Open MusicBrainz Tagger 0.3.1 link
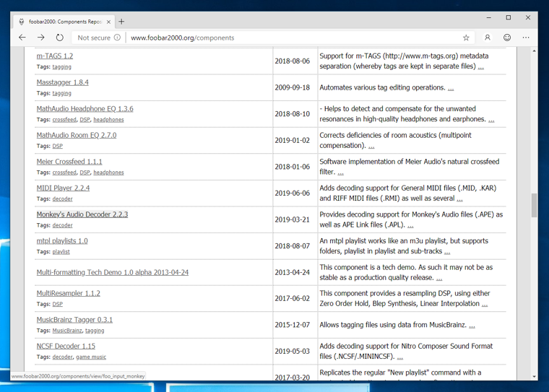Screen dimensions: 549x392 (x=74, y=320)
